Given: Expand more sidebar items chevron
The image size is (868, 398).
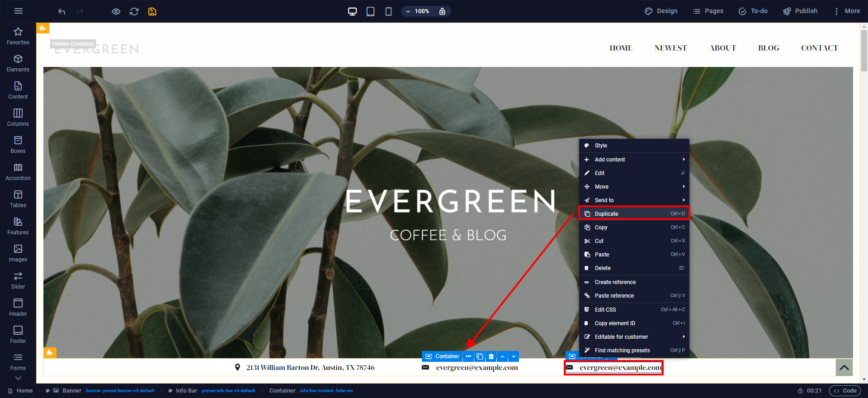Looking at the screenshot, I should click(18, 378).
